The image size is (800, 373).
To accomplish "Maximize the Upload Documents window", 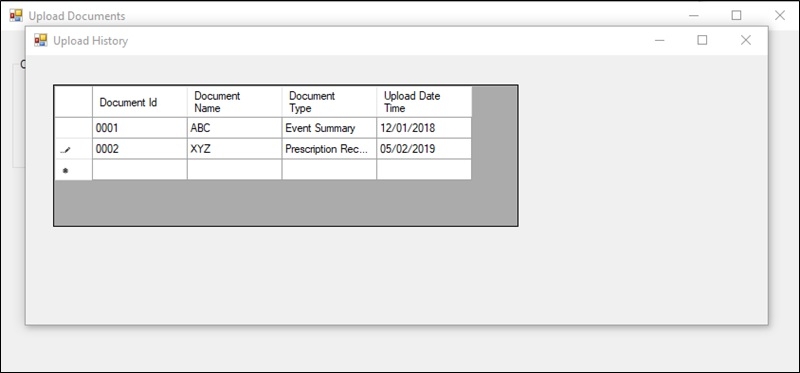I will [736, 16].
